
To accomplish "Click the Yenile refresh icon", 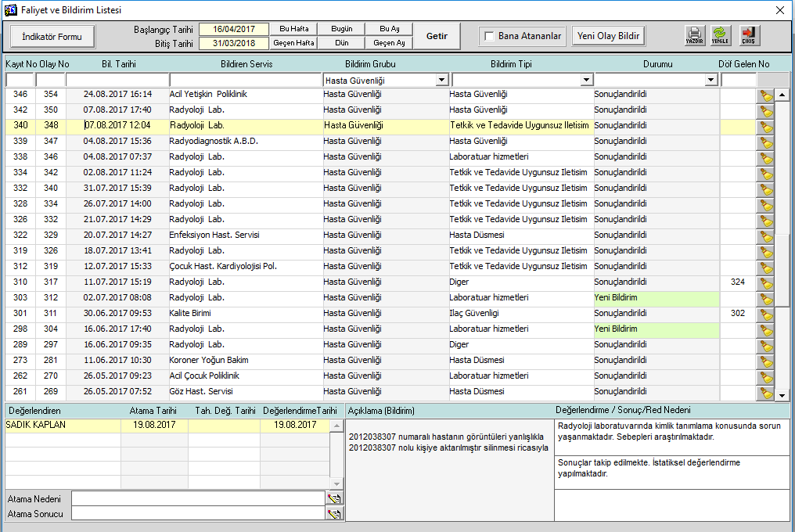I will [x=721, y=35].
